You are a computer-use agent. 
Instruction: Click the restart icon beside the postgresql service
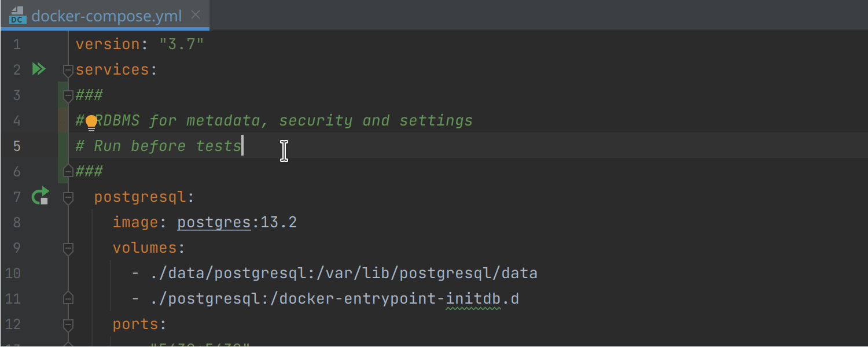[39, 197]
